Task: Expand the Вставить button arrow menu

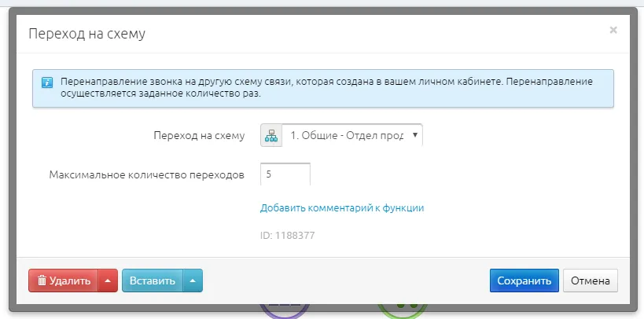Action: click(193, 280)
